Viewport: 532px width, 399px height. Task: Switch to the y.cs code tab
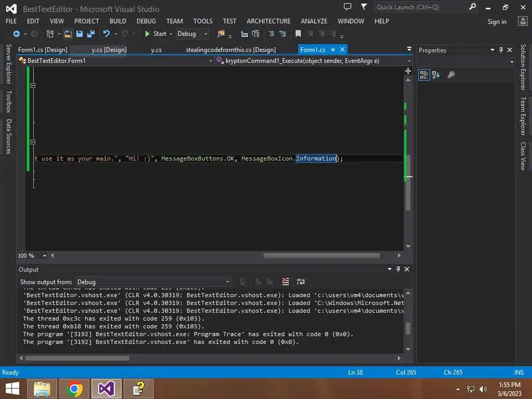156,49
